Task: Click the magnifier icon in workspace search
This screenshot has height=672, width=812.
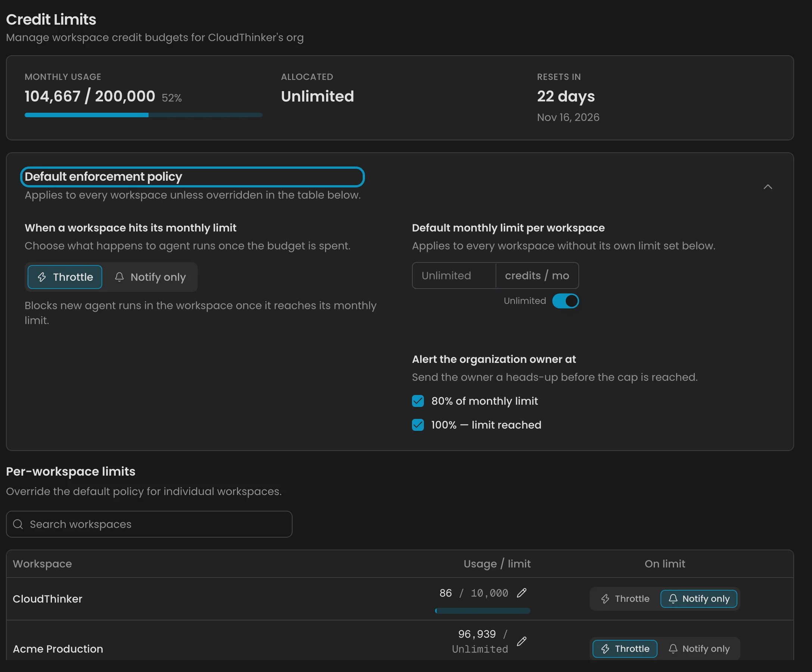Action: tap(18, 524)
